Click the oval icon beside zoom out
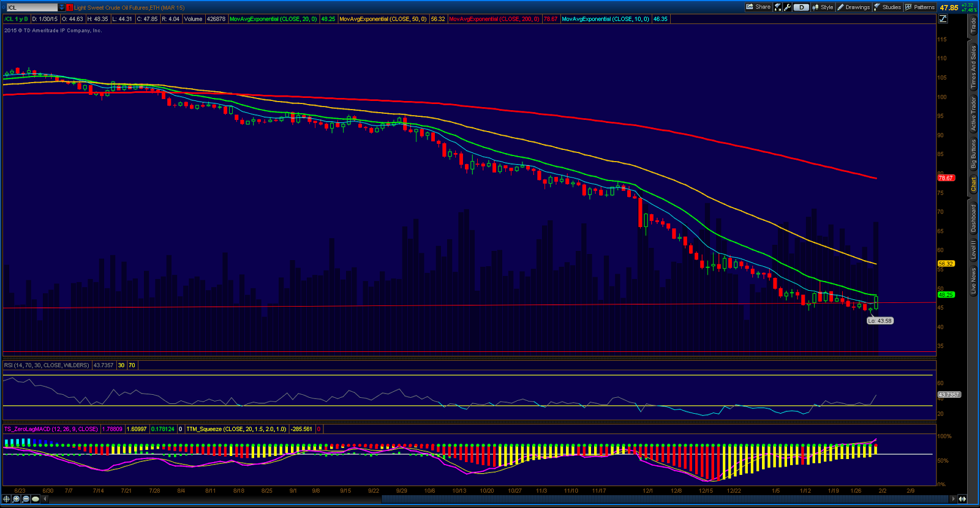The height and width of the screenshot is (508, 980). (36, 499)
